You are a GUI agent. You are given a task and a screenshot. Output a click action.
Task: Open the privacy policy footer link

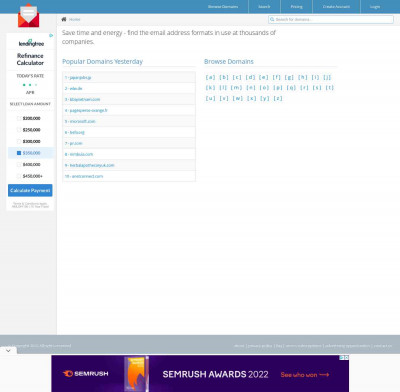[260, 346]
